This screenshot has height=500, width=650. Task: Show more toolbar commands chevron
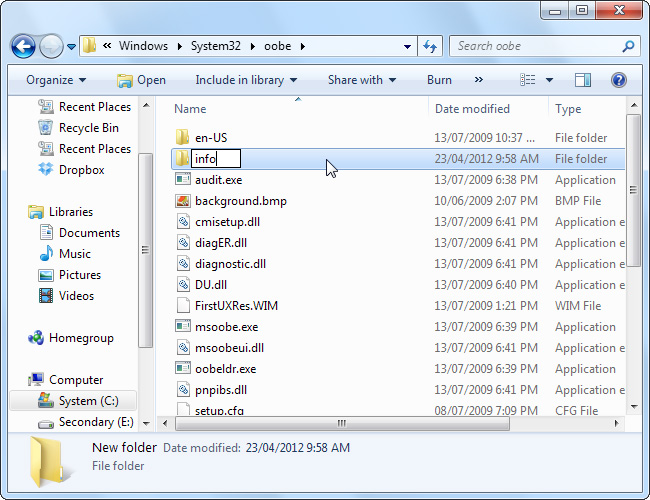tap(479, 80)
